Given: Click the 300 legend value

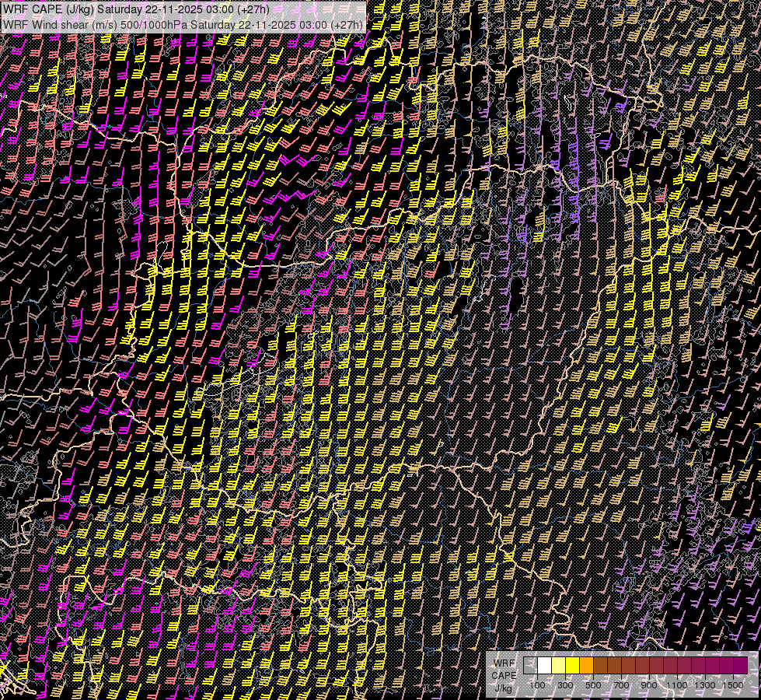Looking at the screenshot, I should (x=565, y=685).
